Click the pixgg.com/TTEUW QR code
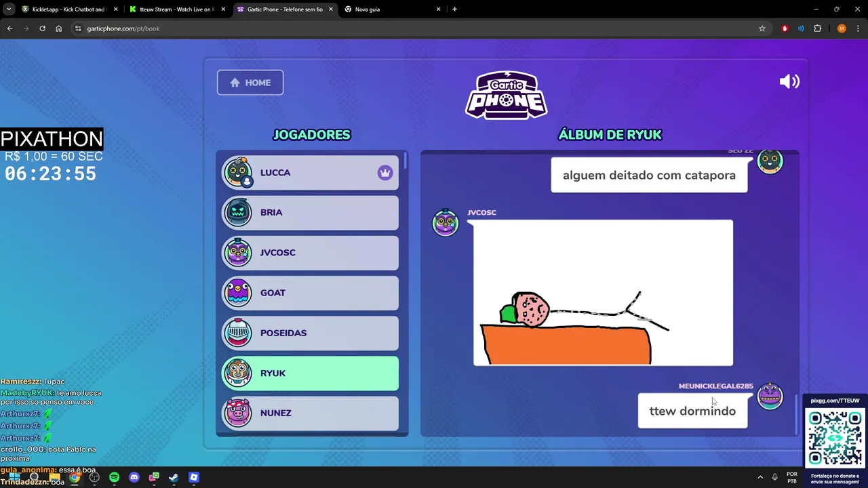The width and height of the screenshot is (868, 488). pos(835,438)
